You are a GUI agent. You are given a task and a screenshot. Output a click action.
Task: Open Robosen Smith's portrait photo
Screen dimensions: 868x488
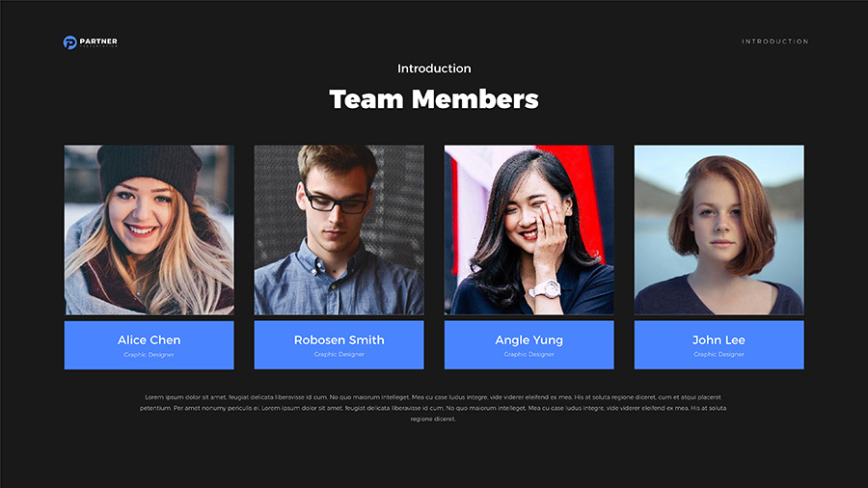(x=339, y=230)
